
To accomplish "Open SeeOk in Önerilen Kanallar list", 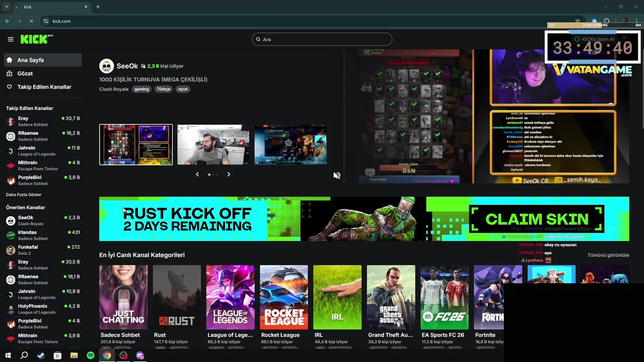I will click(43, 220).
